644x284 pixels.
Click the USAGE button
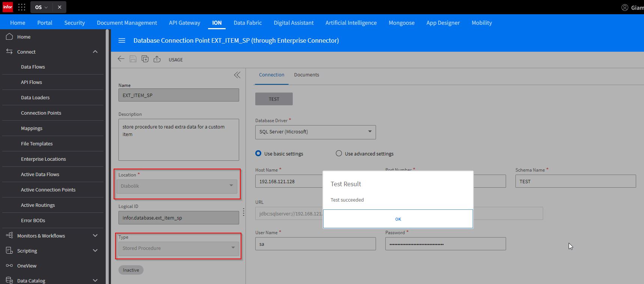(175, 60)
